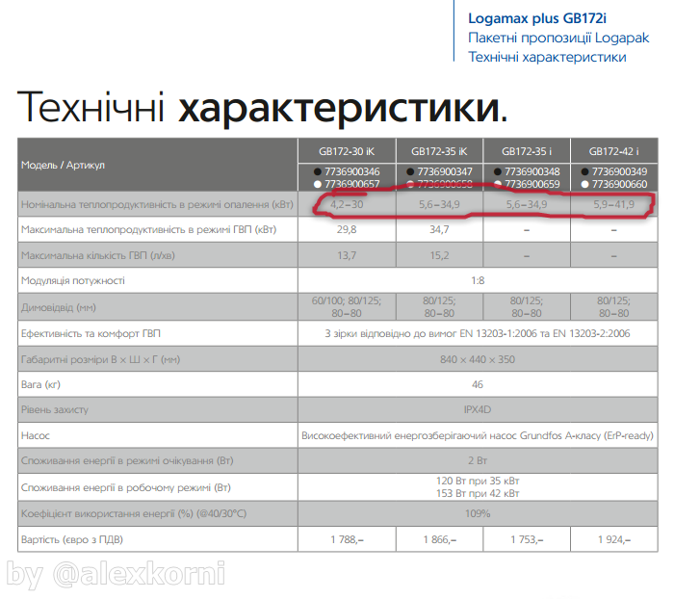Click the heating output value 5,9–41,9
This screenshot has width=700, height=599.
tap(614, 205)
